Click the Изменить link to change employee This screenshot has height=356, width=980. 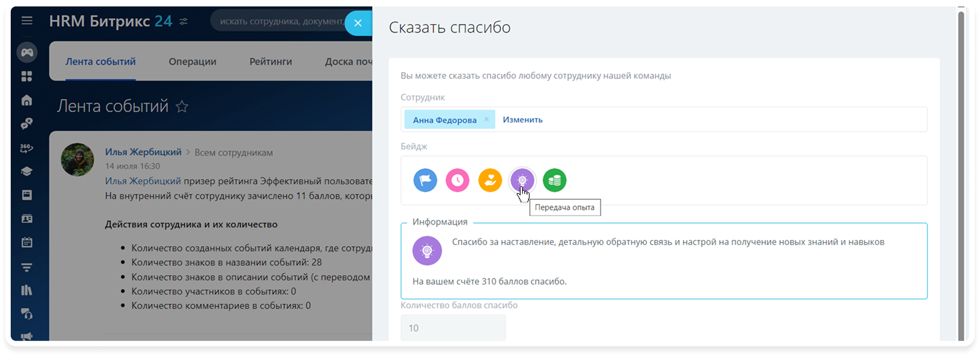522,119
